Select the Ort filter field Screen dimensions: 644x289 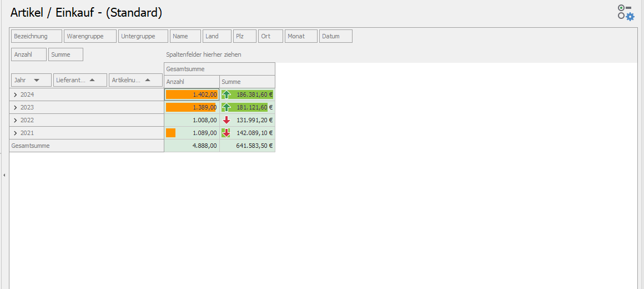tap(271, 36)
